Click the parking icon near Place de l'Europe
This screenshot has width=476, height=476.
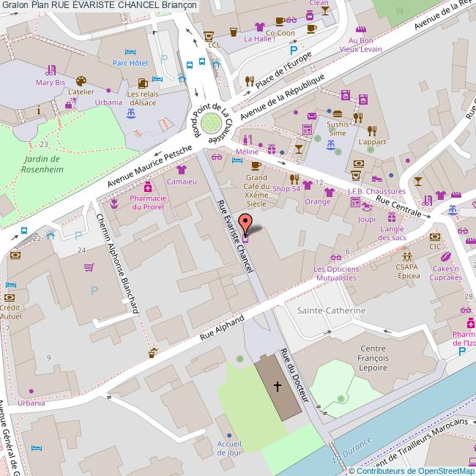tap(294, 51)
